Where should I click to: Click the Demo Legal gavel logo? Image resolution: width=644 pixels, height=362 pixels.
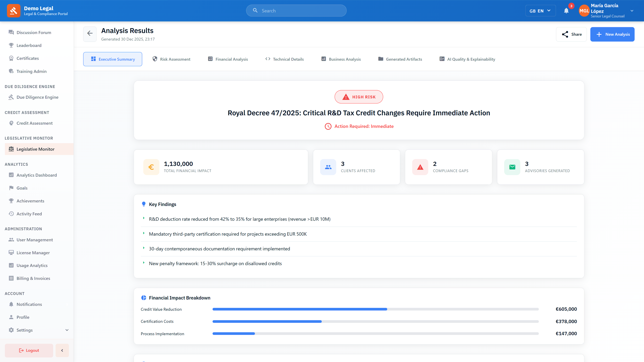click(x=13, y=11)
